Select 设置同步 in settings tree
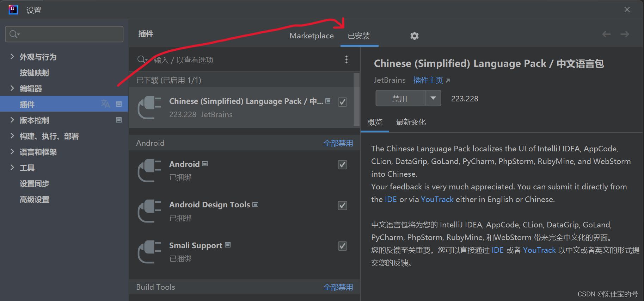 click(34, 184)
